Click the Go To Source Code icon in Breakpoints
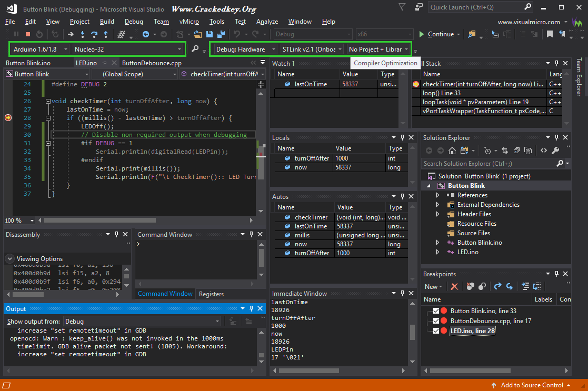This screenshot has height=391, width=588. click(x=525, y=286)
